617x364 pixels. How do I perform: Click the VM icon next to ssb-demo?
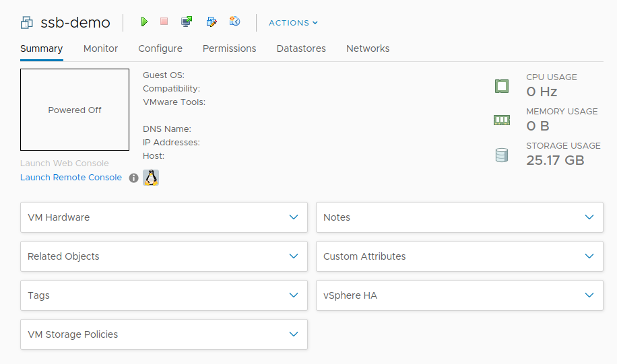point(27,23)
